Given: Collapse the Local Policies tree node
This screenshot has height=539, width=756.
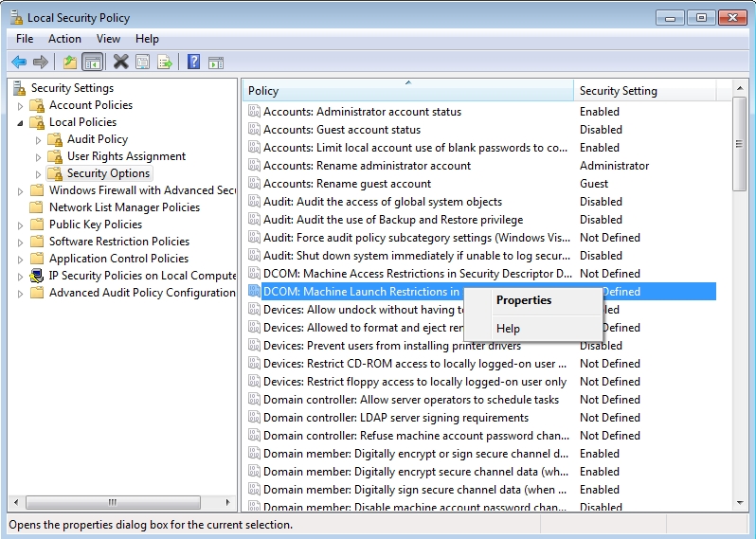Looking at the screenshot, I should tap(21, 123).
